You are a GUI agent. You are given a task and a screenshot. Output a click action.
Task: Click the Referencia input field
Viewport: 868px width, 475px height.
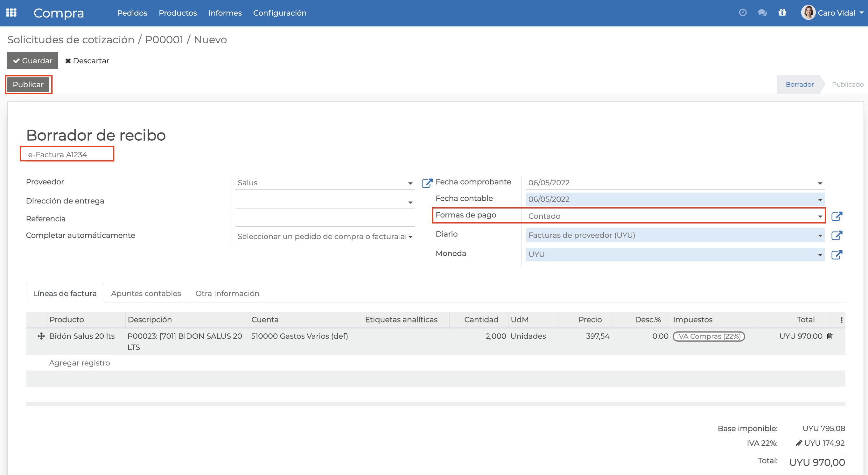pos(325,219)
